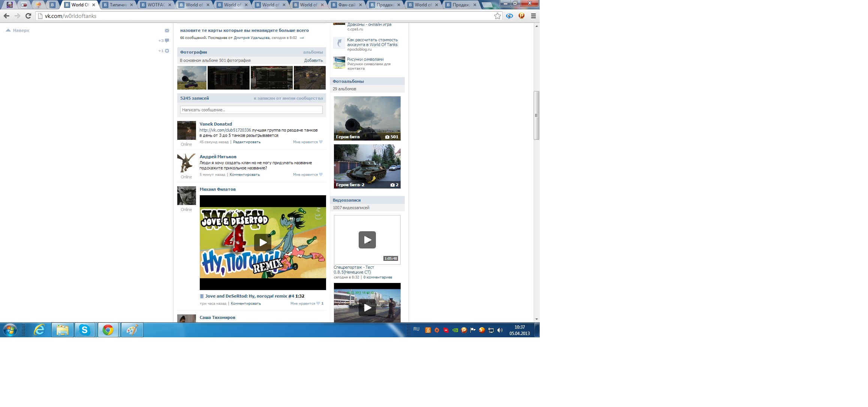Open volume control speaker tray icon

[500, 330]
